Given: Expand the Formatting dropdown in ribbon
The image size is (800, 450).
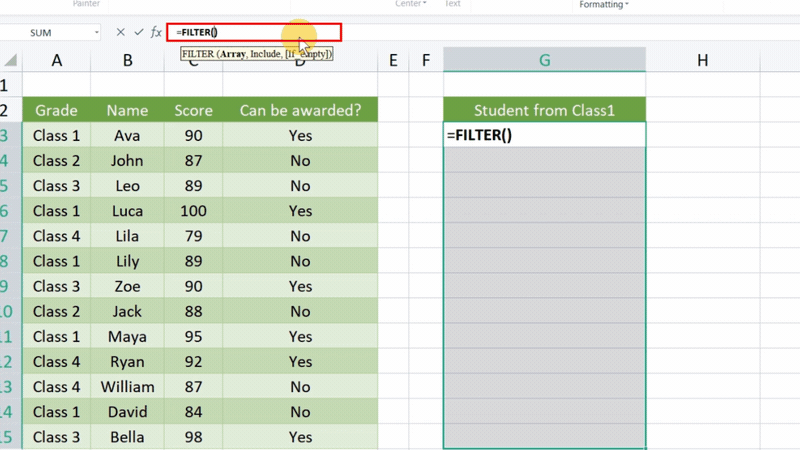Looking at the screenshot, I should point(604,4).
